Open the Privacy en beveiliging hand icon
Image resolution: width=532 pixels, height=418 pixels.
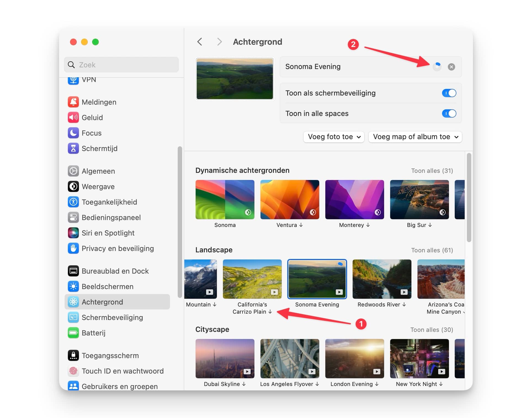pyautogui.click(x=73, y=248)
